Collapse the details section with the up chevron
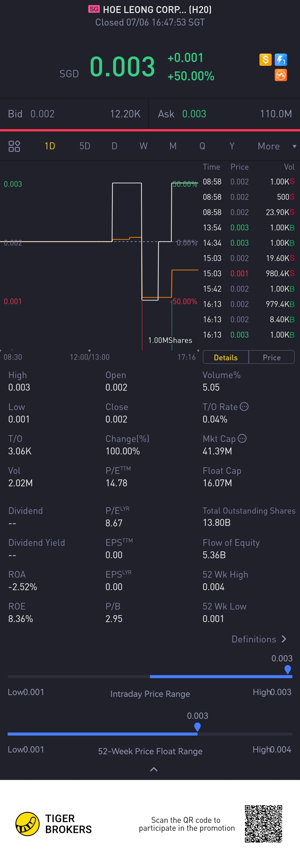300x868 pixels. click(154, 769)
